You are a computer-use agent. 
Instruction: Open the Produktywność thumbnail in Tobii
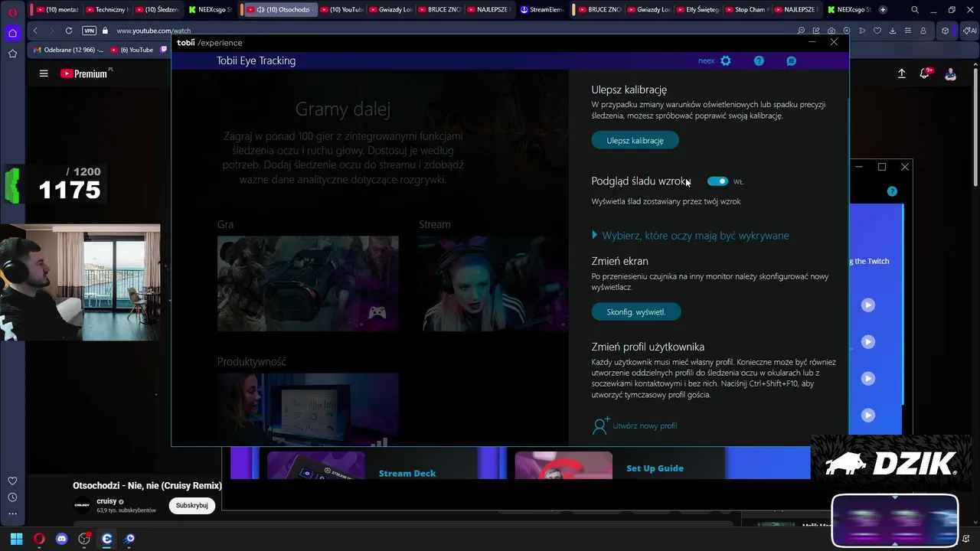(308, 409)
